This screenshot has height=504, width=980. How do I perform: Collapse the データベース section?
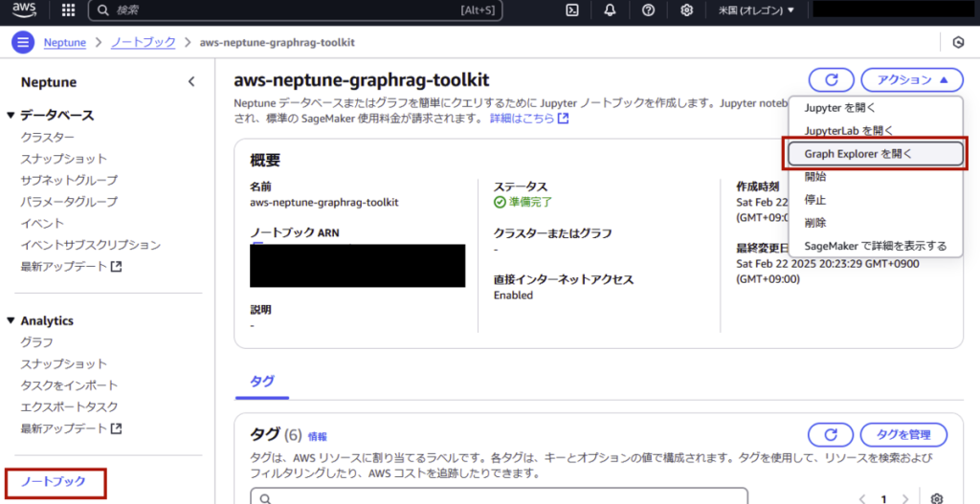11,116
